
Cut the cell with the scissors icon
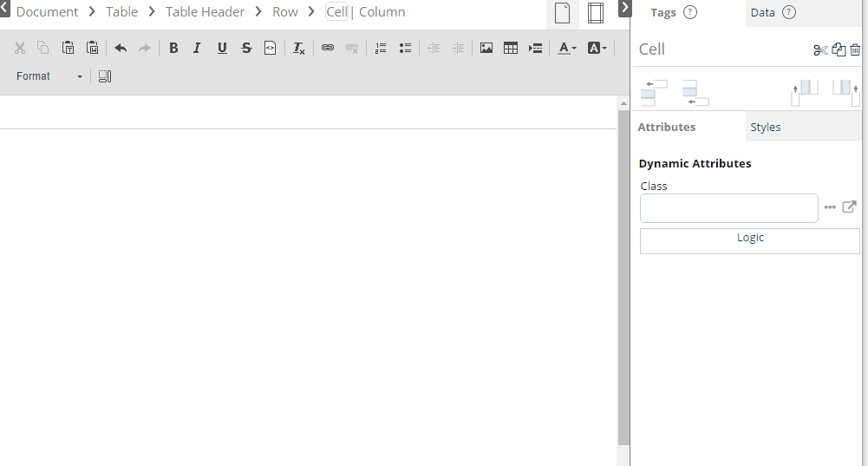pyautogui.click(x=820, y=49)
